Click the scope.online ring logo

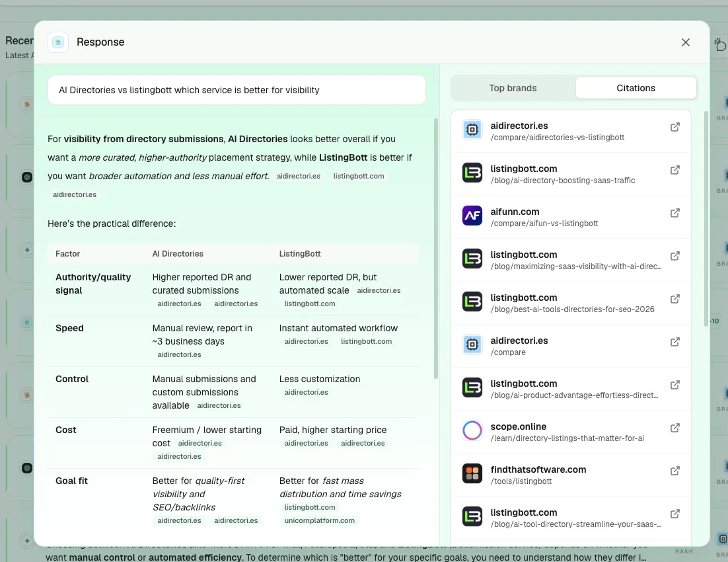(x=472, y=430)
